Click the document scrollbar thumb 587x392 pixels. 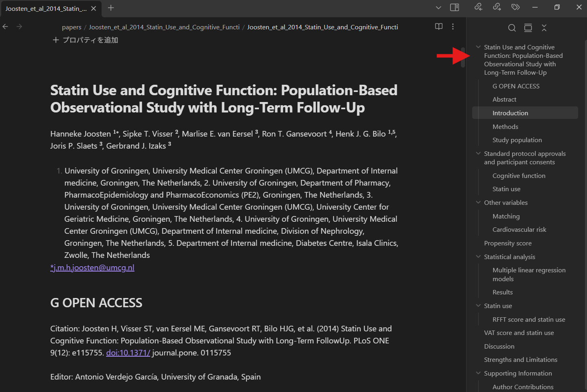463,57
